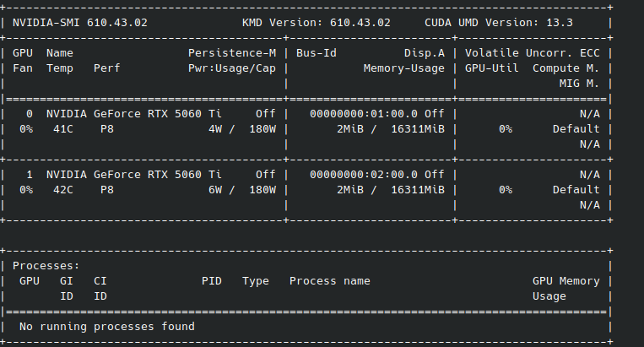Viewport: 644px width, 347px height.
Task: Click the RTX 5060 Ti name in GPU 1 row
Action: [x=134, y=175]
